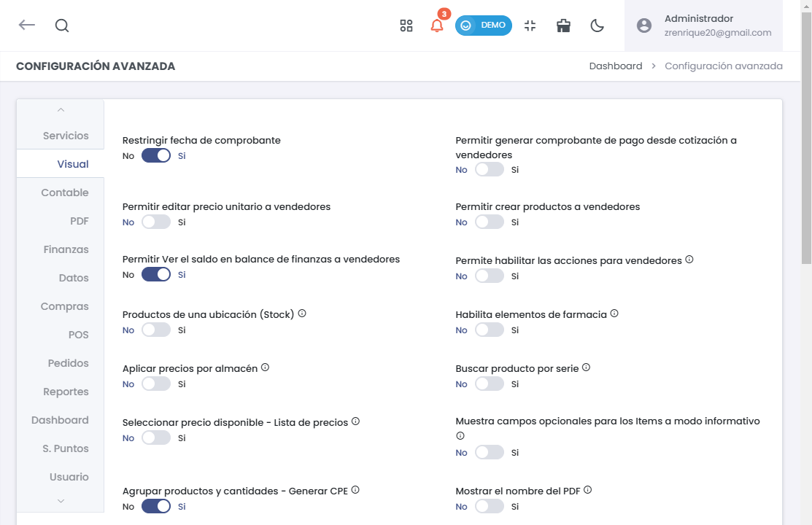Click the back arrow icon
This screenshot has width=812, height=525.
coord(27,25)
